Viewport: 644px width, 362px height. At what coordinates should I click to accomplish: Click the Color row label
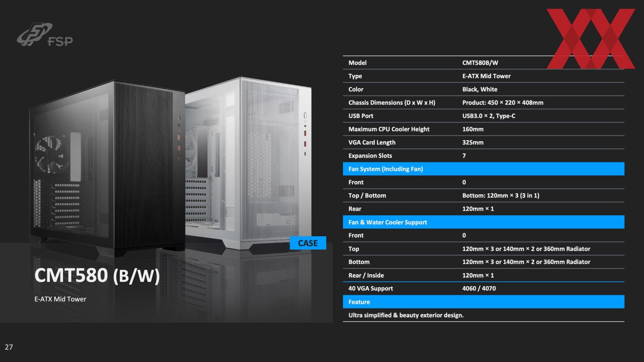(x=356, y=89)
